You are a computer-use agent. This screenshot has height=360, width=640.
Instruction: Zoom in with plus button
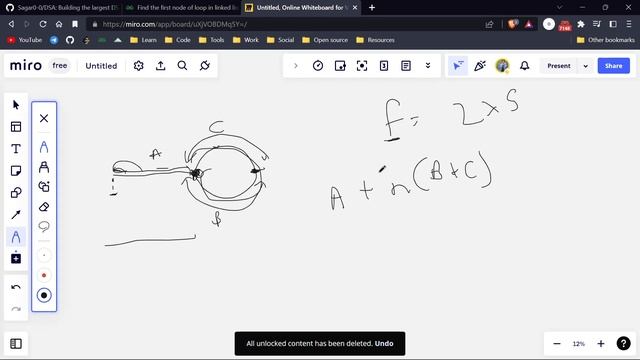pos(601,344)
